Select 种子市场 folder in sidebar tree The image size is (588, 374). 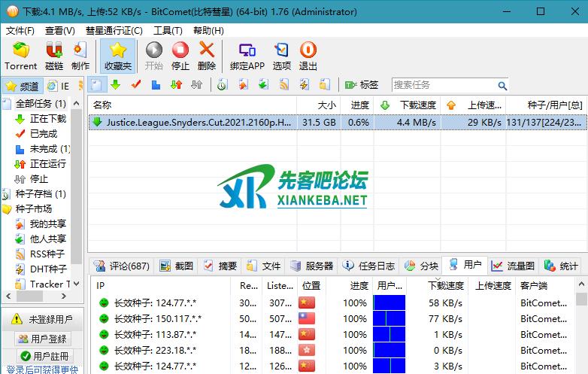point(34,208)
